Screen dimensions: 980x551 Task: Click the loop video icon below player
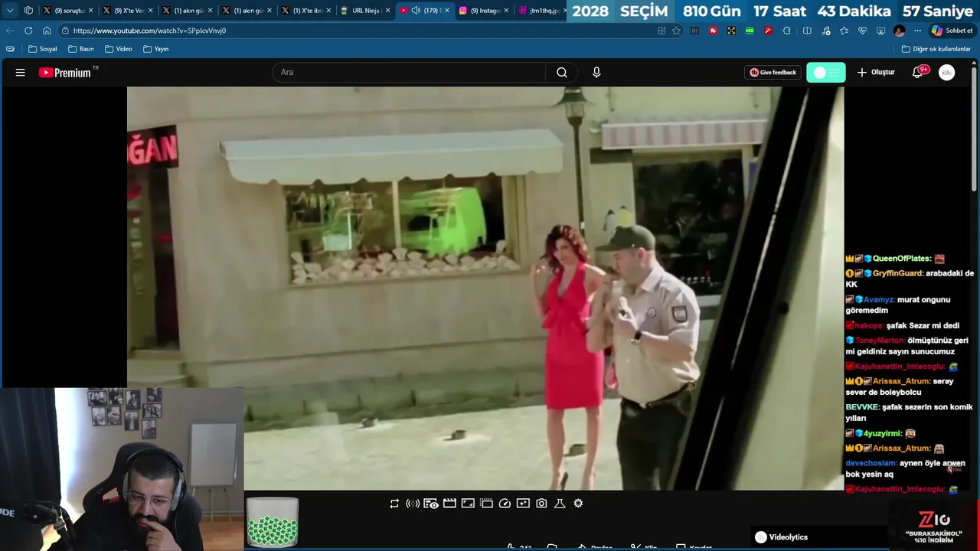click(x=394, y=504)
